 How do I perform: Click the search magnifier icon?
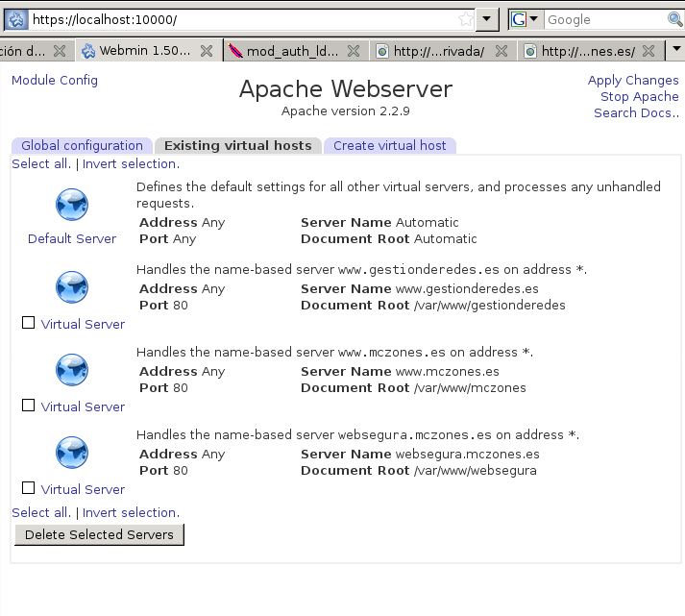click(674, 19)
